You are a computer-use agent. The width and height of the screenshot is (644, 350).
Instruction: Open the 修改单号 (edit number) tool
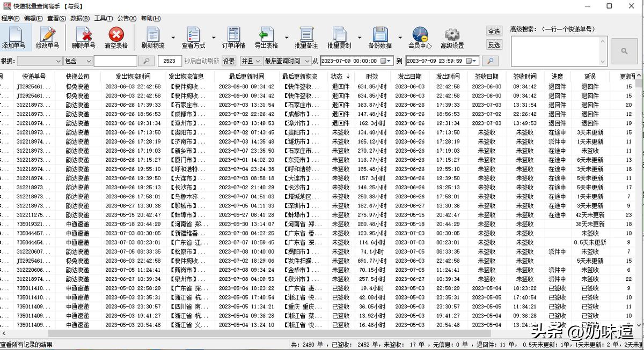coord(47,36)
